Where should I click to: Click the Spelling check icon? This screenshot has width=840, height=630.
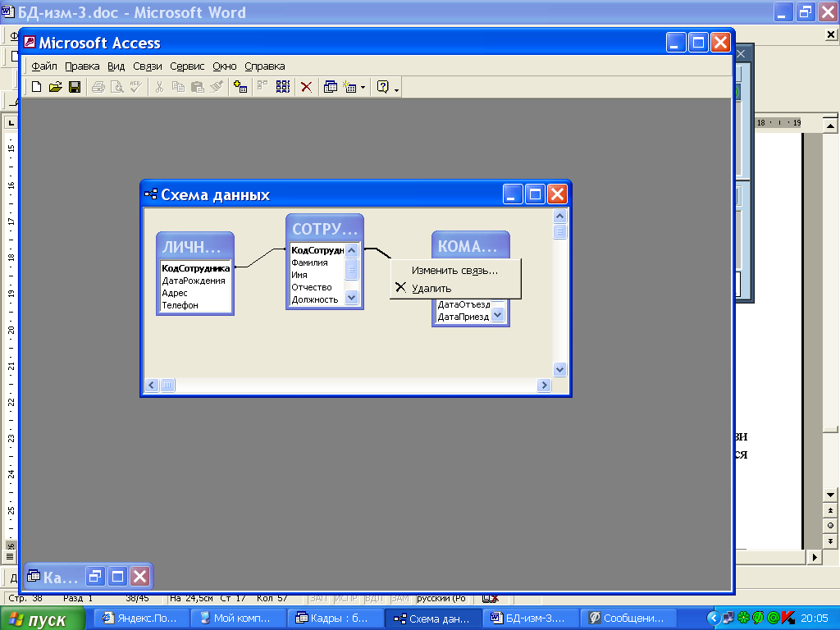pyautogui.click(x=136, y=87)
